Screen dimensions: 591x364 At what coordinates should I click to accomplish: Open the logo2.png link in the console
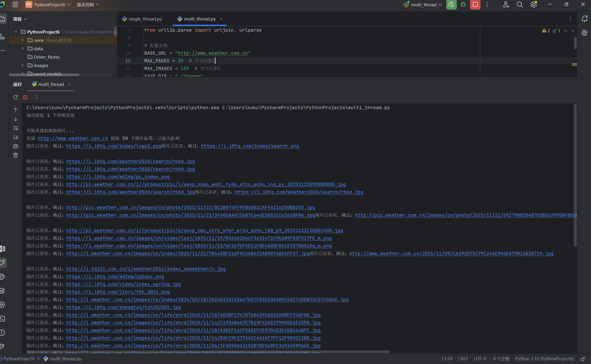[113, 146]
